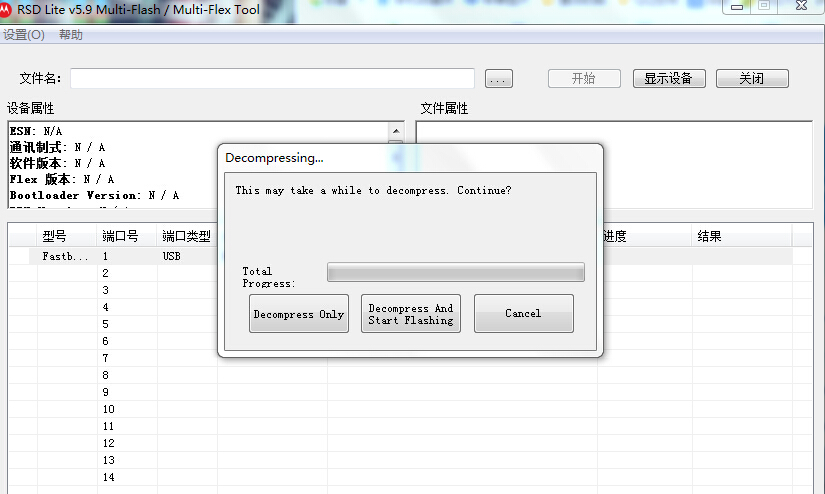Open the 帮助 menu

tap(71, 35)
